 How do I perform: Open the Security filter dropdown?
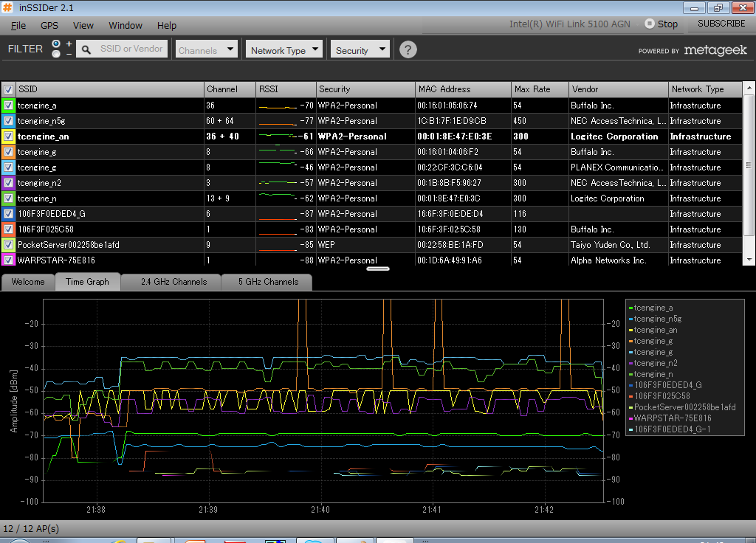tap(360, 49)
